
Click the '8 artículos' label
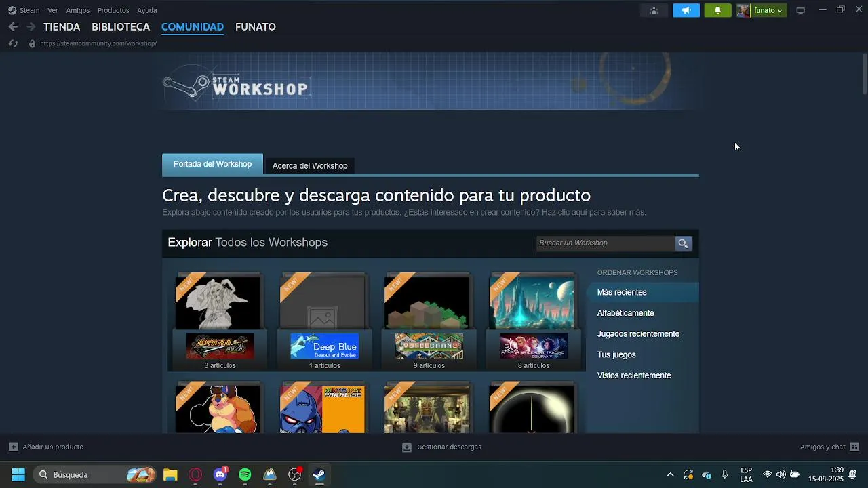pyautogui.click(x=534, y=365)
